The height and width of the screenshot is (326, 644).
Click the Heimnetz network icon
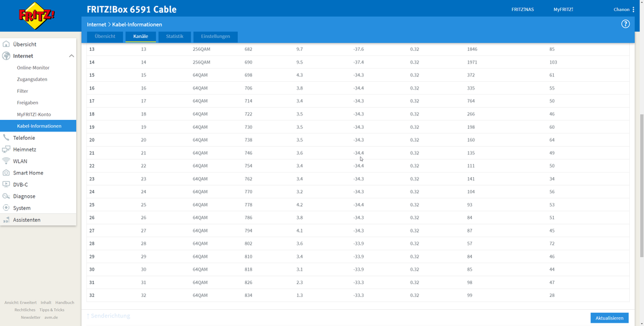pos(6,149)
